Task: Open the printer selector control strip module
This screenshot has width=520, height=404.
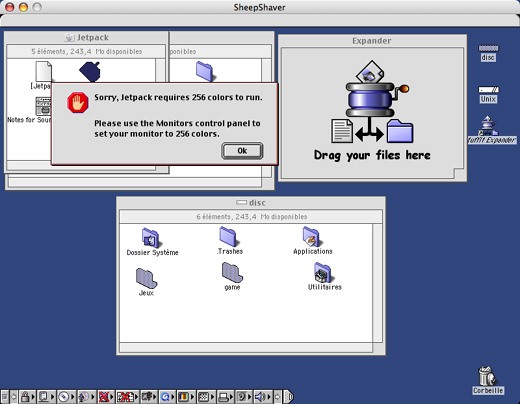Action: 226,397
